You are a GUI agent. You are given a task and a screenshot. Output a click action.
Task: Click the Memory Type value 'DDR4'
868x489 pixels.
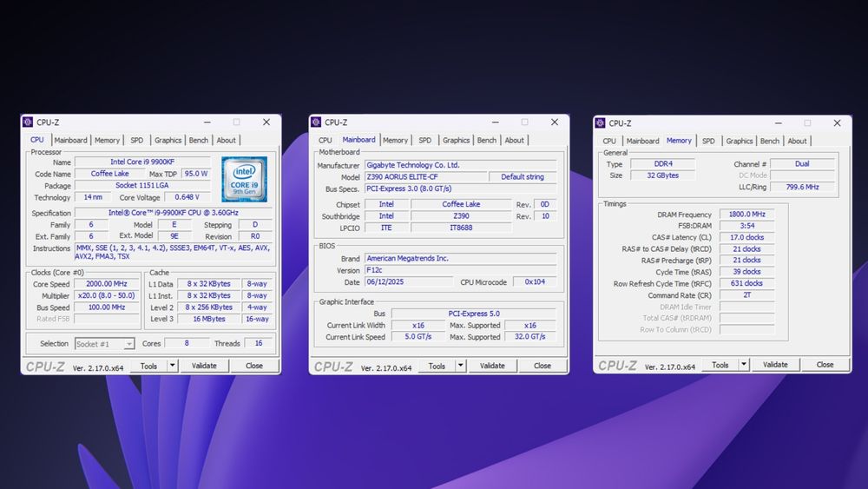point(662,164)
